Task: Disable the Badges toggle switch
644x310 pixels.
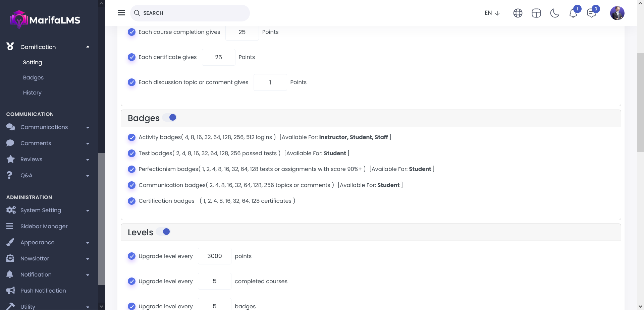Action: [x=170, y=118]
